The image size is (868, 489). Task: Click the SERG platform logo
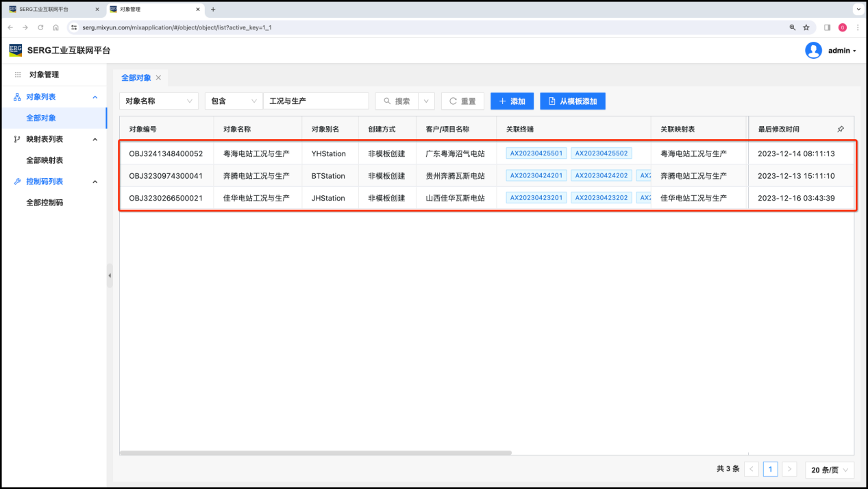click(x=16, y=50)
